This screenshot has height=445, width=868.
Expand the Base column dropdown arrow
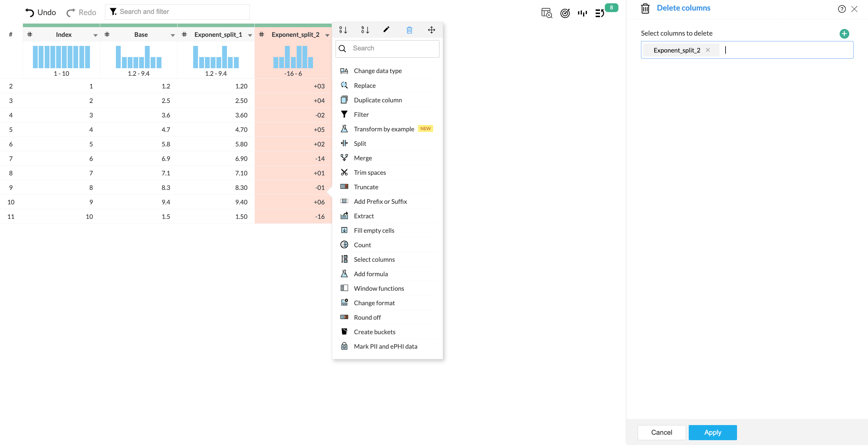tap(173, 35)
